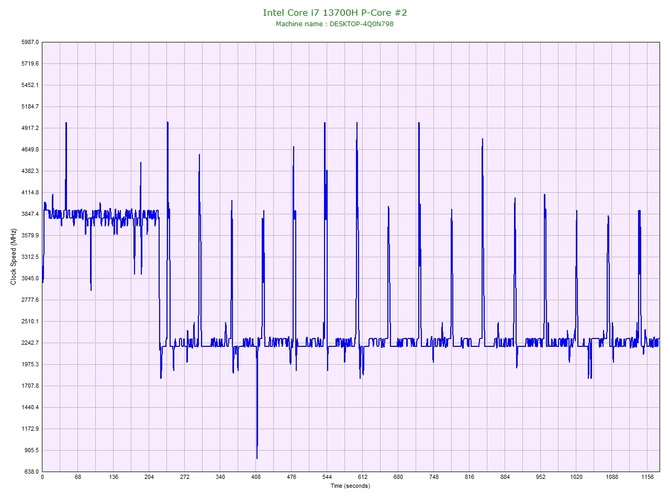Click the 136 time-axis label
Screen dimensions: 670x503
point(113,477)
